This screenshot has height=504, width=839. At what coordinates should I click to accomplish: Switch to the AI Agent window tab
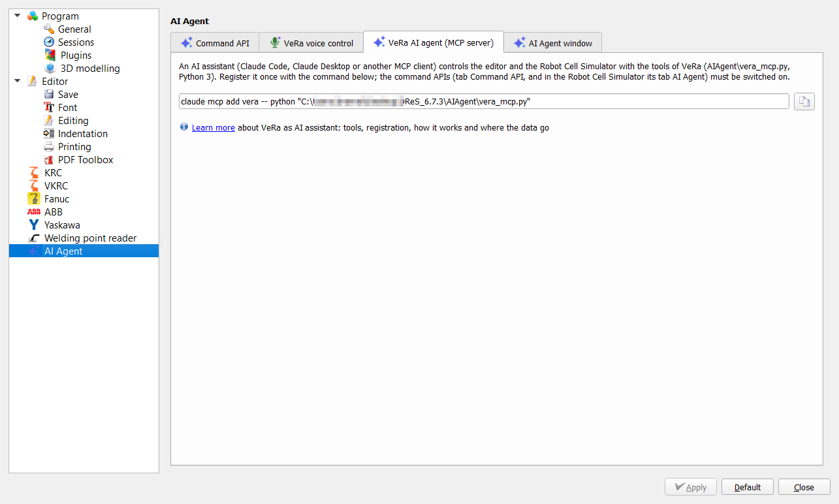[552, 42]
